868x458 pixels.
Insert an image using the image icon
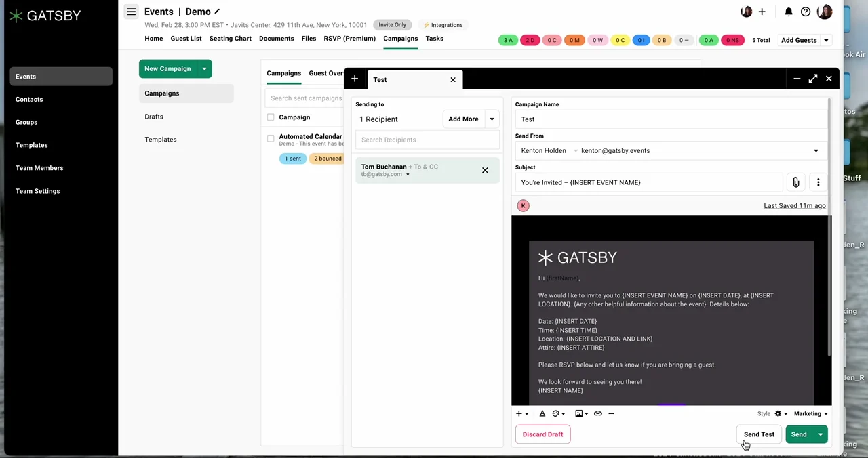580,413
